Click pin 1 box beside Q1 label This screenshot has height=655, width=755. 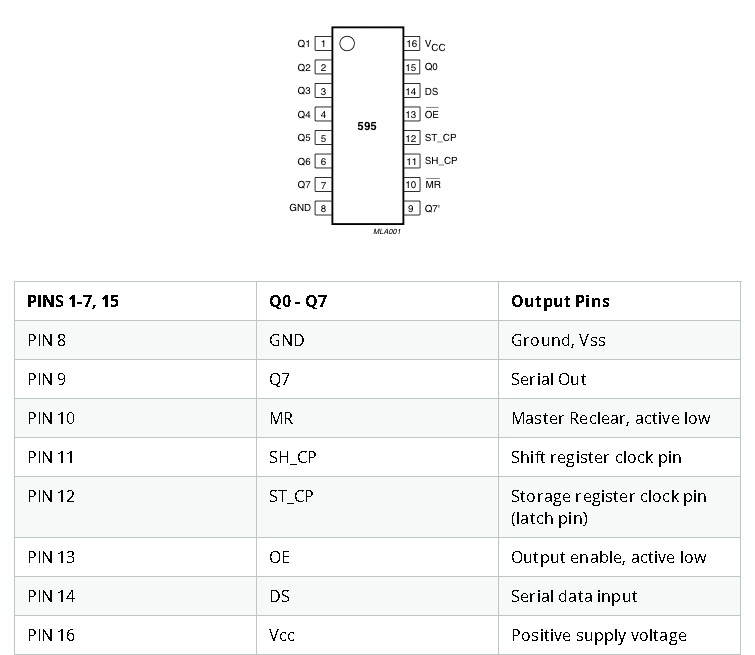click(323, 44)
